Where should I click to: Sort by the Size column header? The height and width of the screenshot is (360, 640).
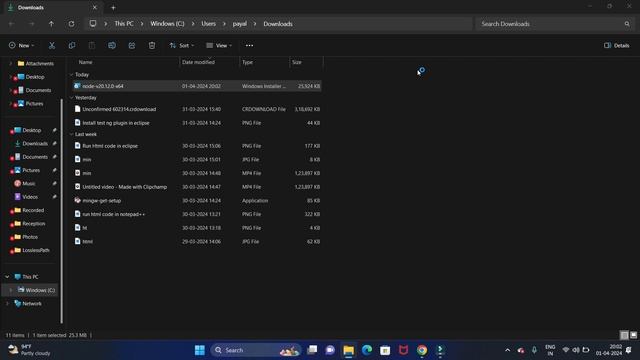306,62
